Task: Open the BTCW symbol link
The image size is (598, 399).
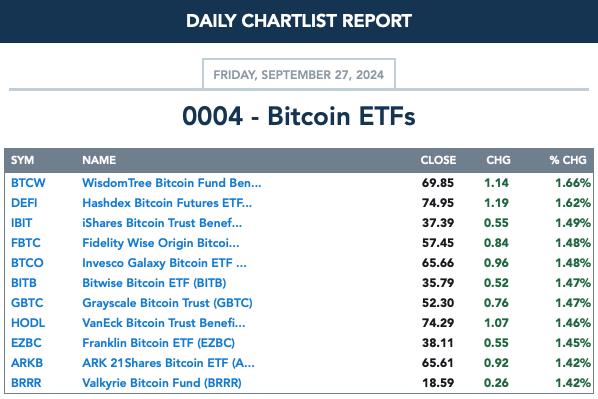Action: point(28,183)
